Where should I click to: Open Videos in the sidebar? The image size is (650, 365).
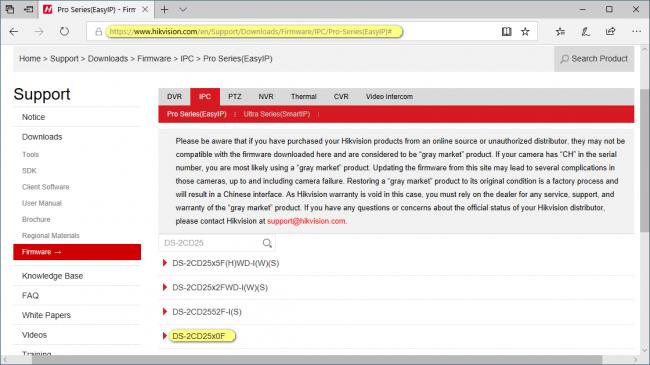click(x=34, y=335)
